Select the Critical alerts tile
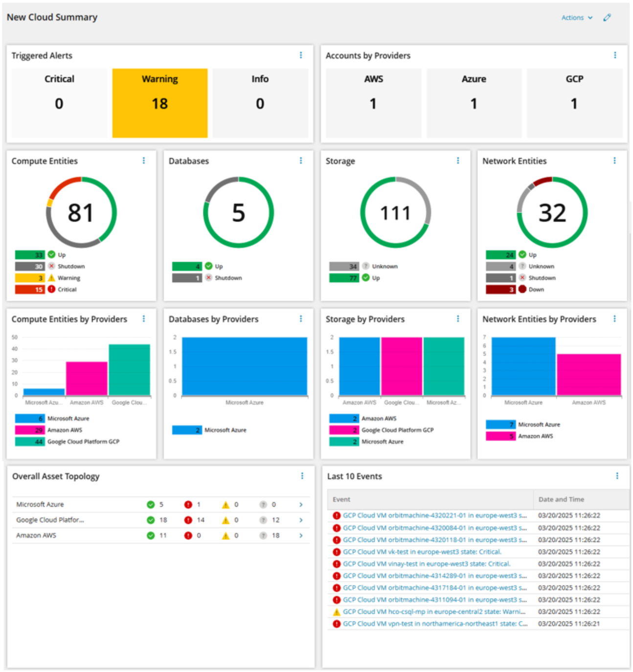Viewport: 633px width, 672px height. (59, 103)
